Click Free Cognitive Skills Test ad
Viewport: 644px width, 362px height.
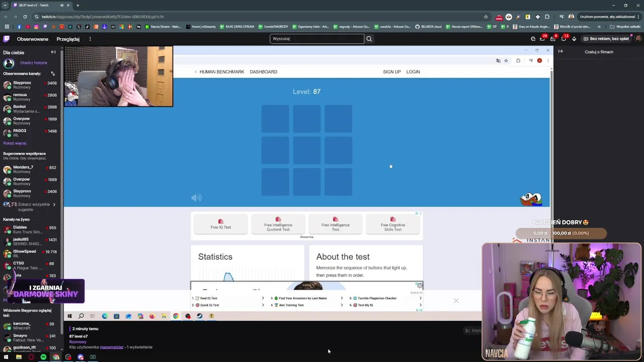393,225
